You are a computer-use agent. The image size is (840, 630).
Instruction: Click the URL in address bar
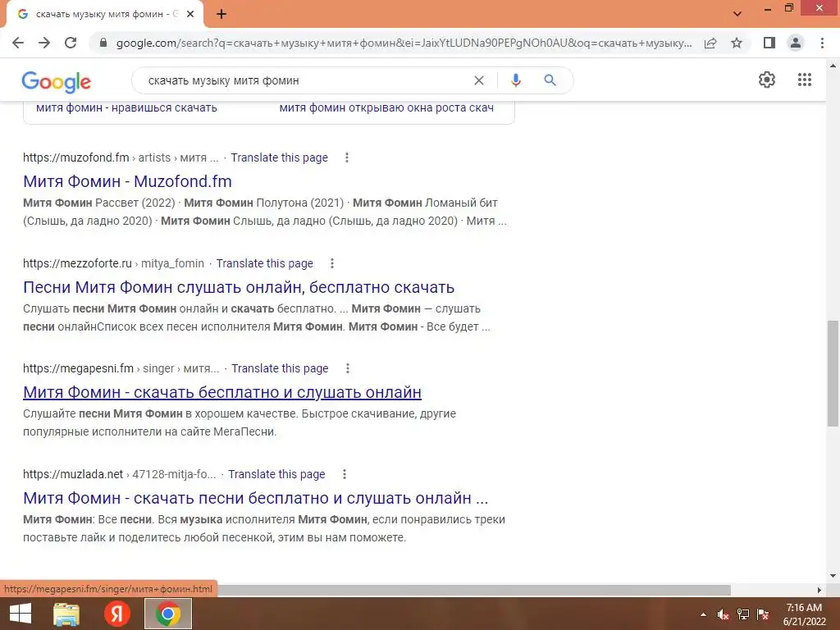click(404, 43)
